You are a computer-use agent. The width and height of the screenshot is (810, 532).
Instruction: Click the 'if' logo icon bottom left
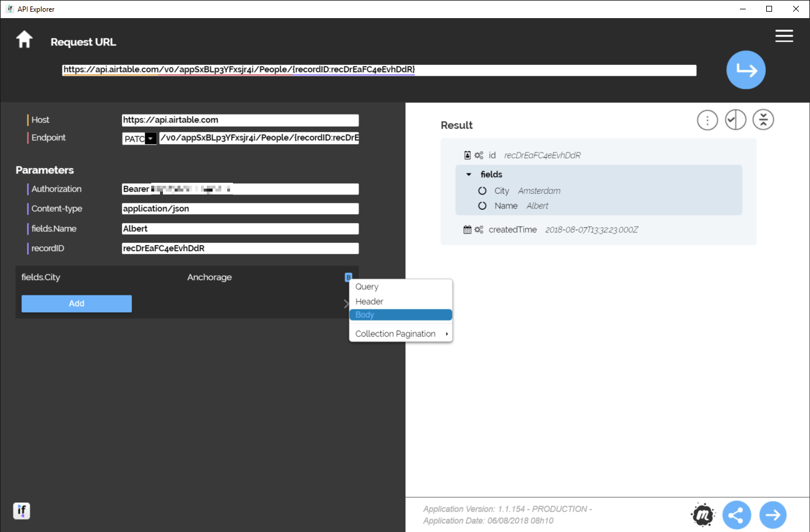(22, 511)
